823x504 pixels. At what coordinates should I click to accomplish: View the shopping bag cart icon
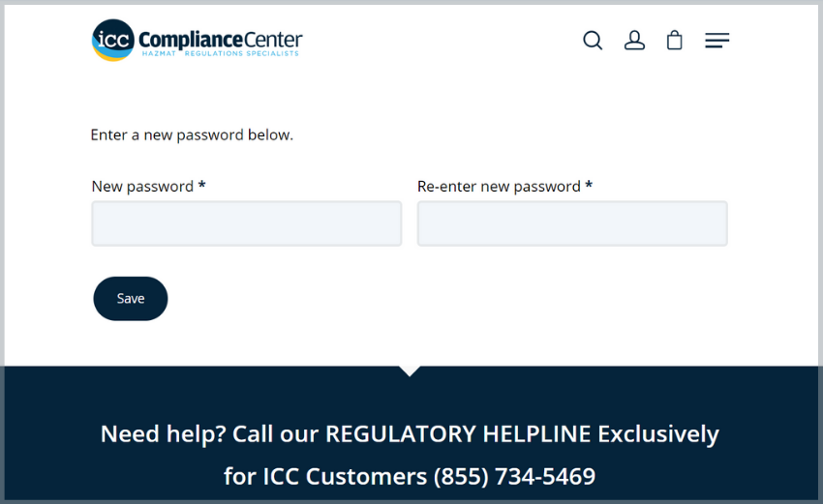(x=675, y=41)
